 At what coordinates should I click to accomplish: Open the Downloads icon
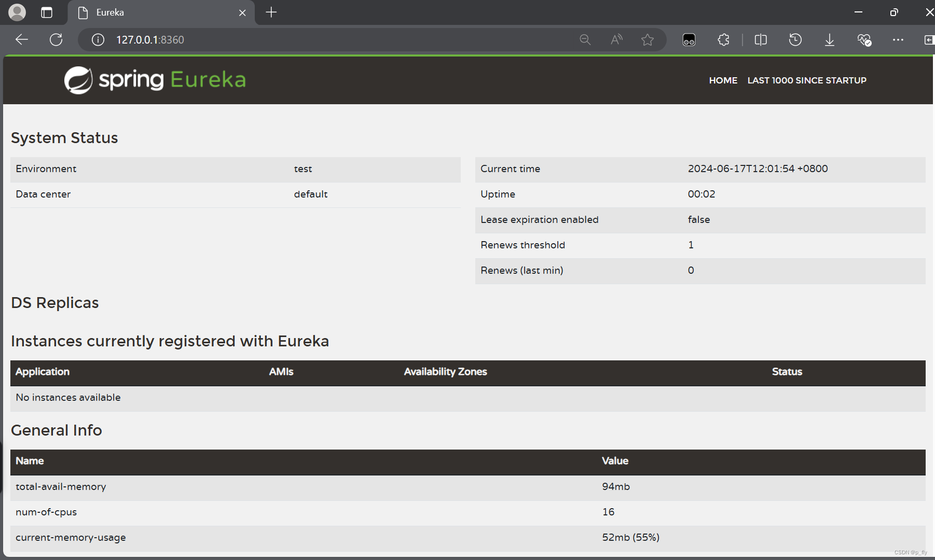pos(830,39)
